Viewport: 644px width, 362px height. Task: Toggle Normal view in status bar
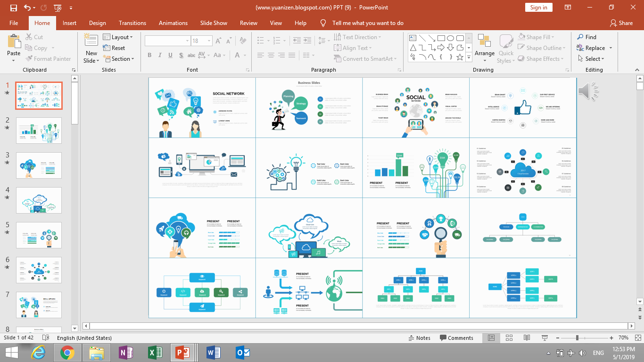491,338
